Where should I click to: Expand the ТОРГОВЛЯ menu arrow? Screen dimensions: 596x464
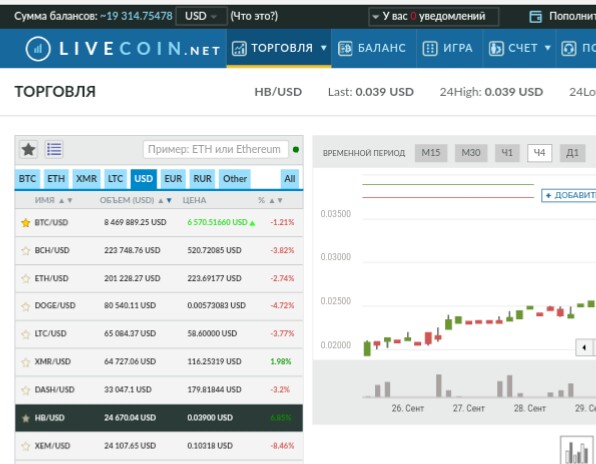point(323,48)
